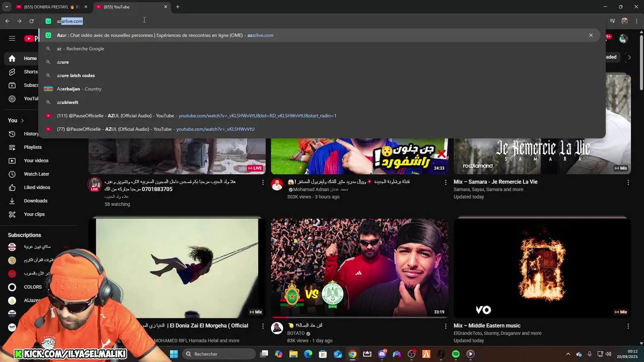Image resolution: width=644 pixels, height=362 pixels.
Task: Open the Je Remercie La Vie thumbnail
Action: [x=542, y=156]
